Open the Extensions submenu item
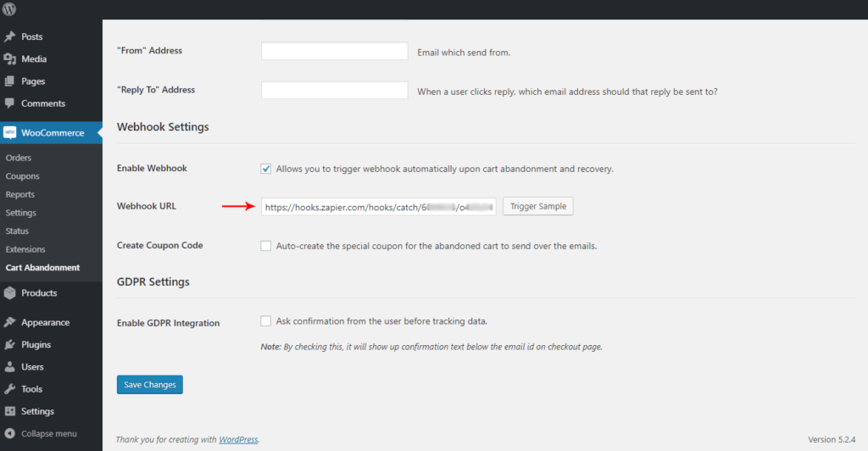The image size is (868, 451). point(25,249)
